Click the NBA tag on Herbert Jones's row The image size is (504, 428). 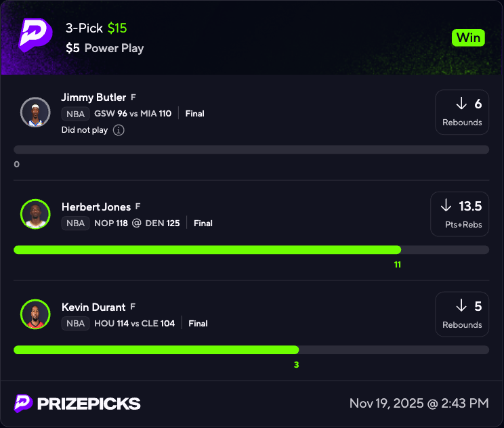point(75,223)
